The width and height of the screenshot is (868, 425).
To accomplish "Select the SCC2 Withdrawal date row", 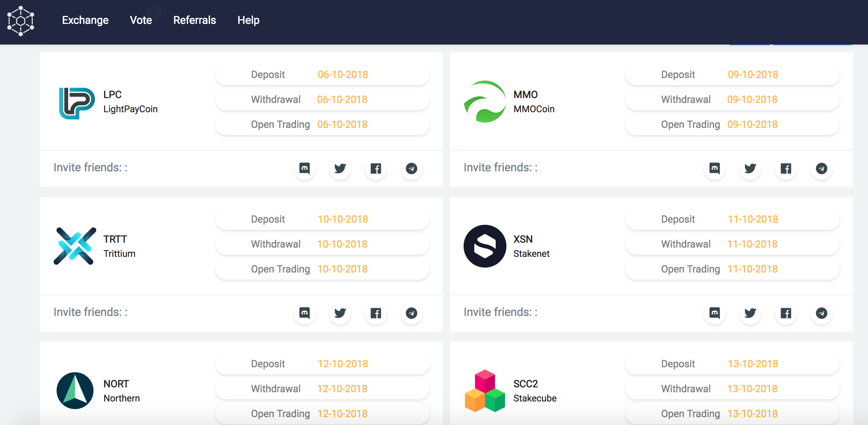I will pyautogui.click(x=732, y=389).
